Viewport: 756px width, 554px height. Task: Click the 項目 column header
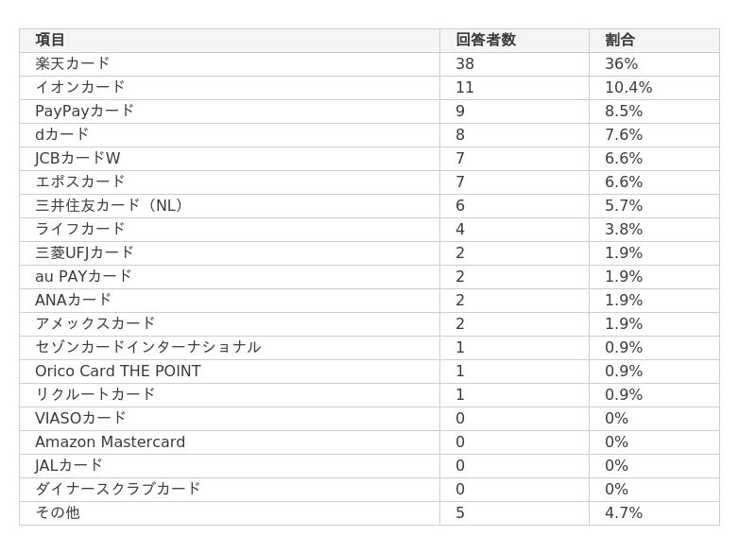pos(50,40)
